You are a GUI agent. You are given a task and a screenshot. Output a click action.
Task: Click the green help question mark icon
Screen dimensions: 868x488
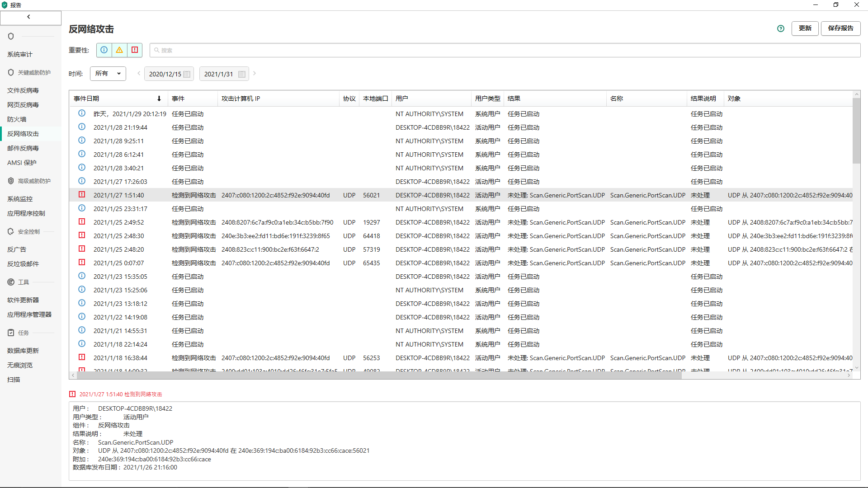[781, 28]
